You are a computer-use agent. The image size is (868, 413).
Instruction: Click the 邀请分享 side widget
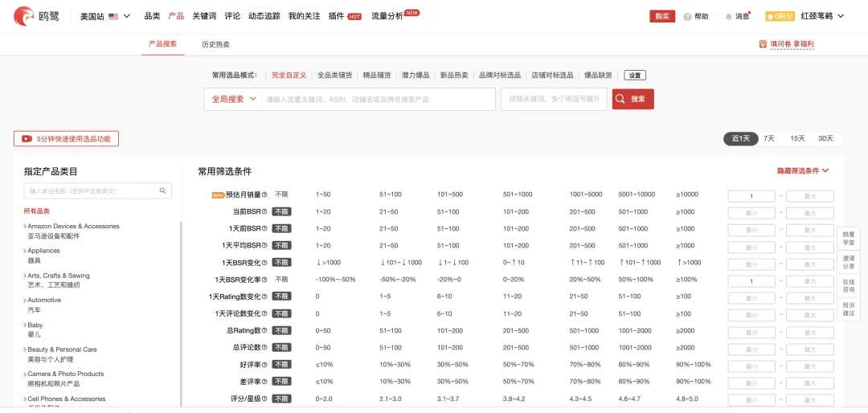click(x=848, y=262)
